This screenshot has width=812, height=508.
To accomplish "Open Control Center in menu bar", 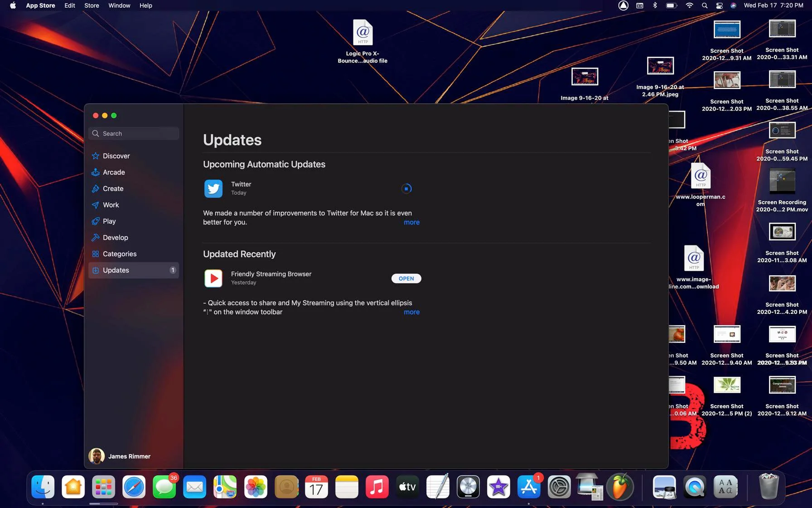I will [x=719, y=5].
